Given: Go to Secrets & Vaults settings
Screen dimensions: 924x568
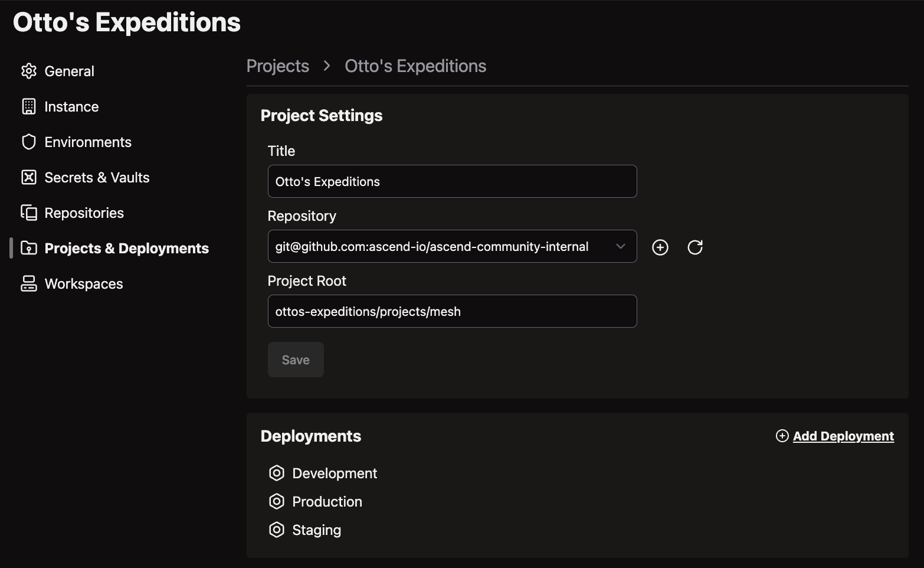Looking at the screenshot, I should [x=97, y=177].
